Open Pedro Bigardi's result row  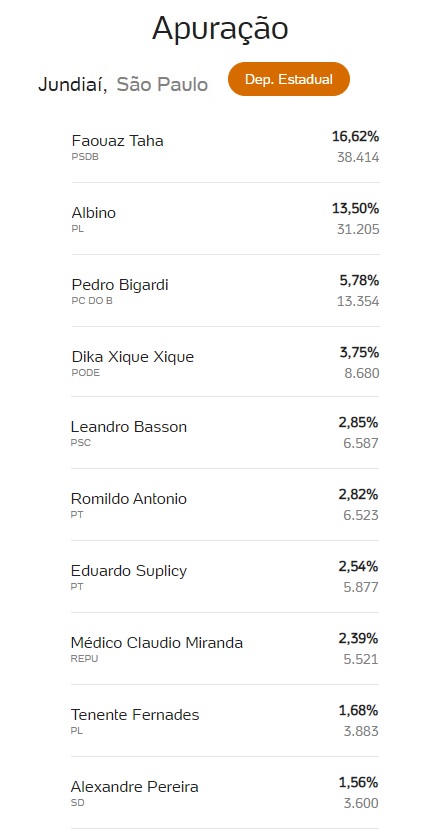coord(225,291)
